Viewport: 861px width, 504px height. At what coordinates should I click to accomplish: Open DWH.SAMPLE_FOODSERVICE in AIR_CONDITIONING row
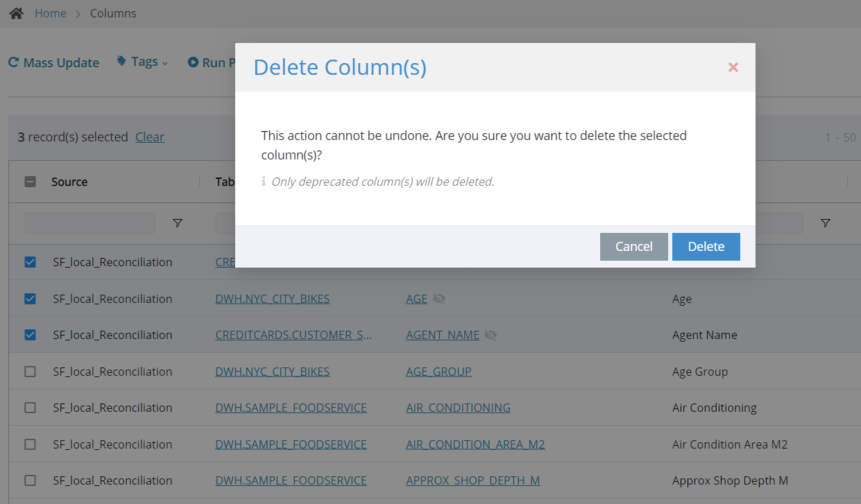pyautogui.click(x=291, y=408)
